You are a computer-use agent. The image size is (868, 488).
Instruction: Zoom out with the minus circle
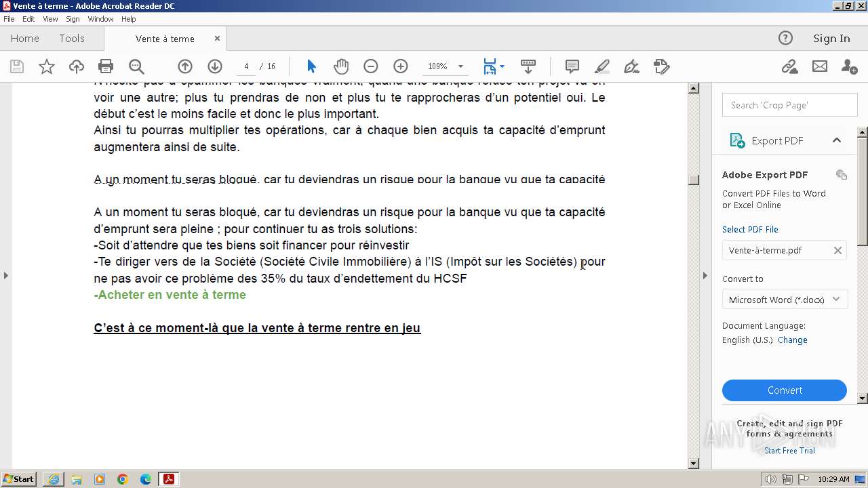(371, 66)
